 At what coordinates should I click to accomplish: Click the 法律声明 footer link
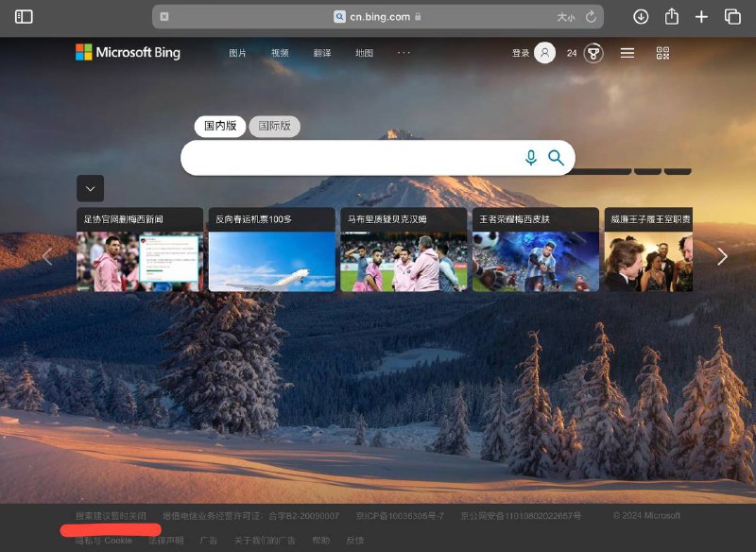(165, 541)
